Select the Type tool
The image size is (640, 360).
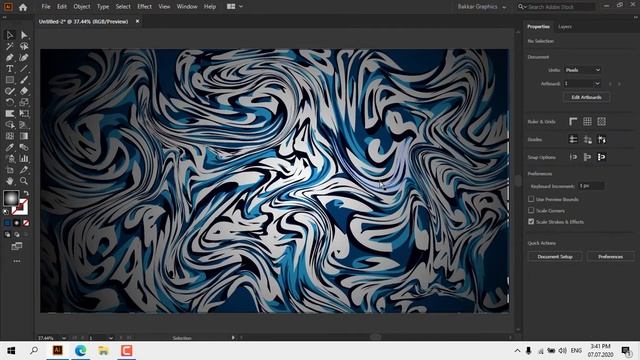(9, 69)
